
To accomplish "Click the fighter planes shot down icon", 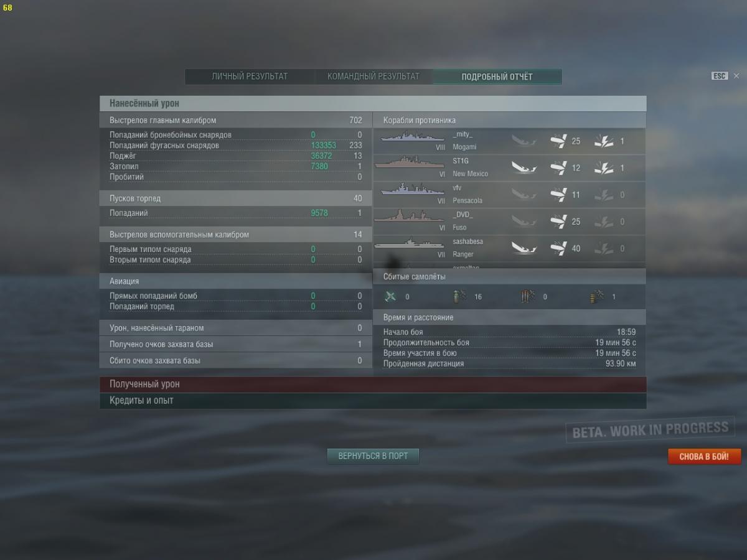I will (390, 297).
